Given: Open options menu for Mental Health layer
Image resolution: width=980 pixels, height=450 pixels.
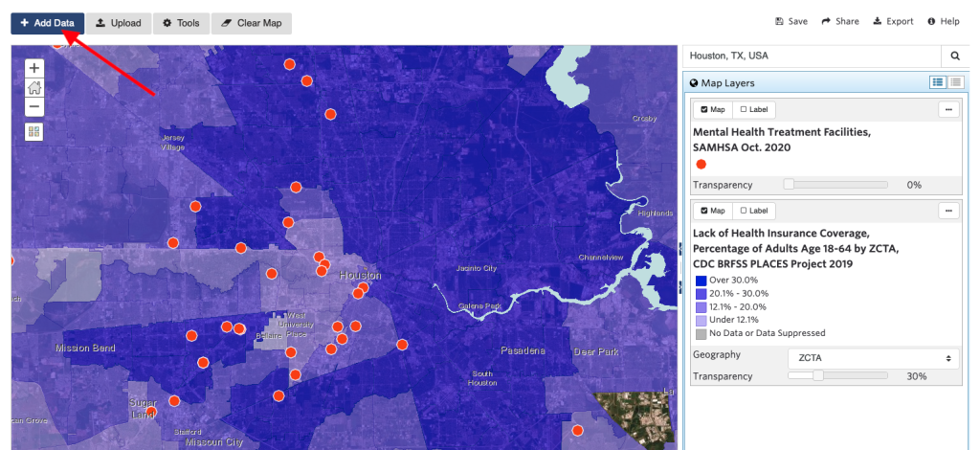Looking at the screenshot, I should coord(948,109).
